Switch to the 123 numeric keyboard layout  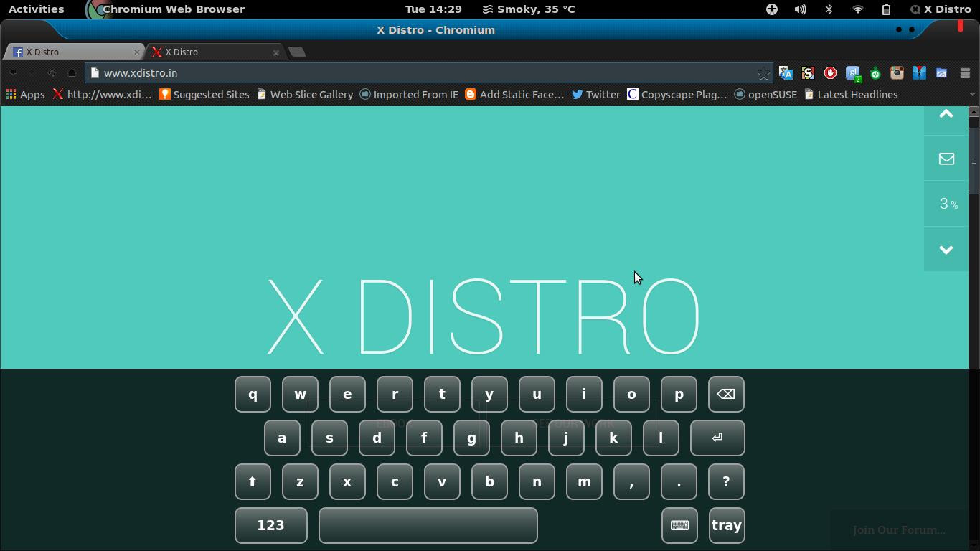tap(270, 525)
